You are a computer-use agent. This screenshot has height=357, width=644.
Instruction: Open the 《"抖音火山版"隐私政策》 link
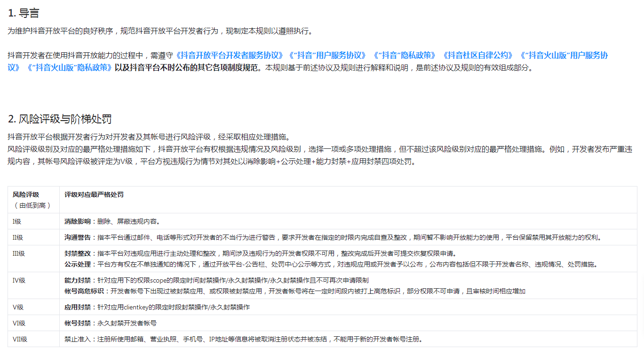(69, 67)
